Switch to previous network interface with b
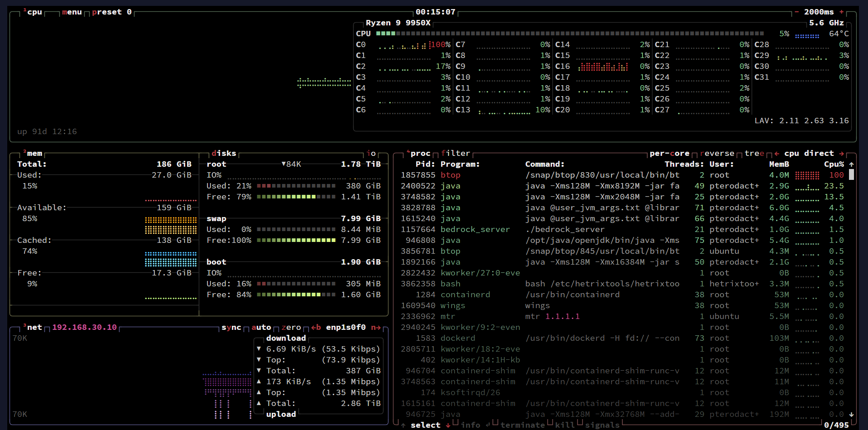 [316, 327]
